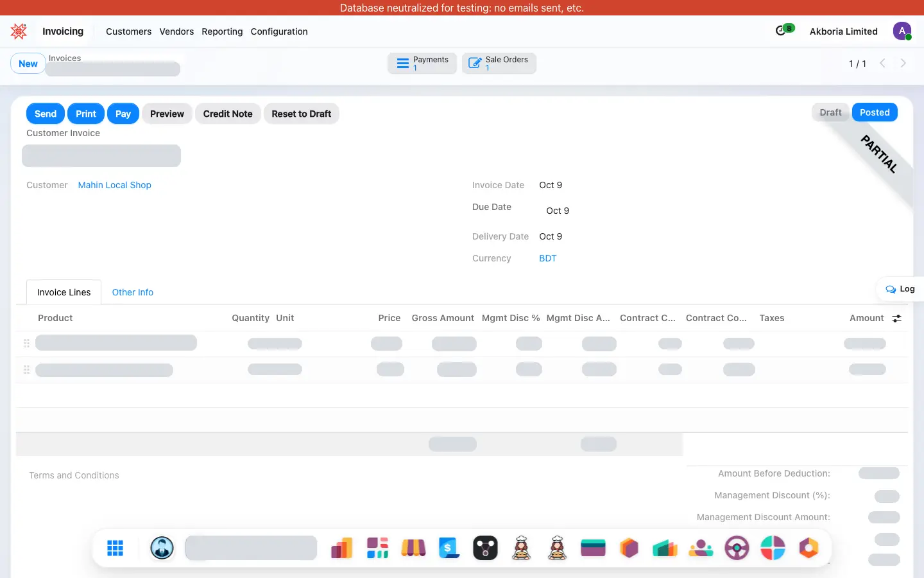Open the Mahin Local Shop customer link
Screen dimensions: 924x578
pyautogui.click(x=115, y=185)
